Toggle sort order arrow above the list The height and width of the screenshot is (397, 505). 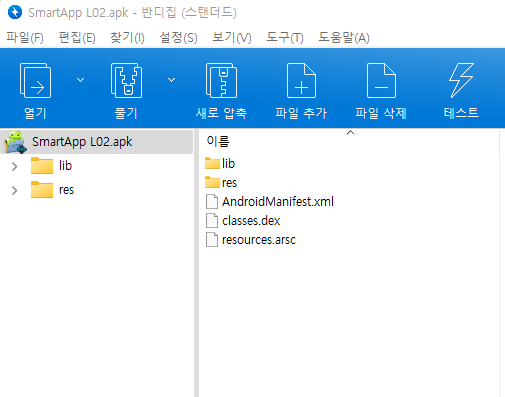(350, 133)
